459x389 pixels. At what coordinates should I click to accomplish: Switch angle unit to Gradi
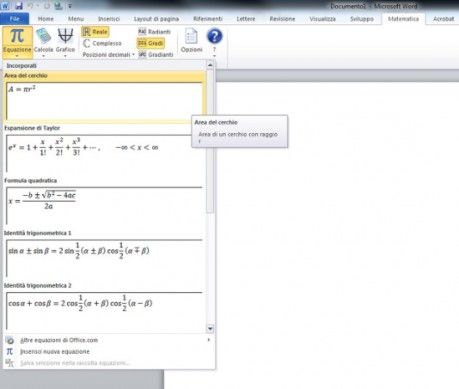coord(151,43)
